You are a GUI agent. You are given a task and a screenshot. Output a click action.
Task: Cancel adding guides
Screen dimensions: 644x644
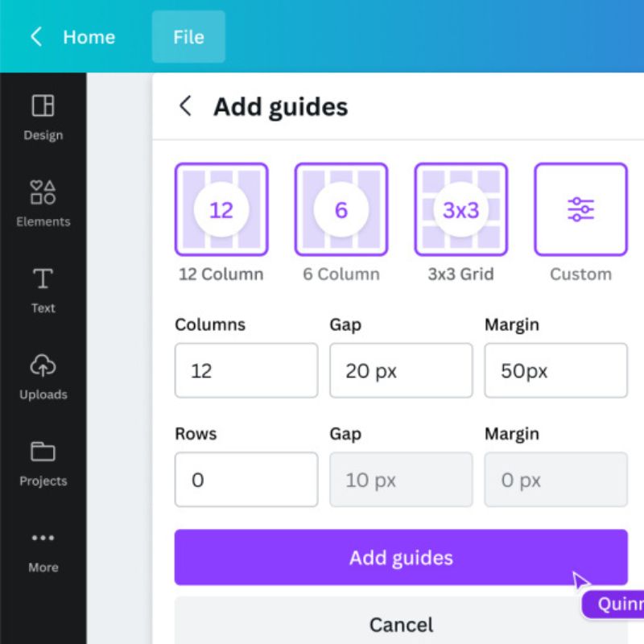401,623
